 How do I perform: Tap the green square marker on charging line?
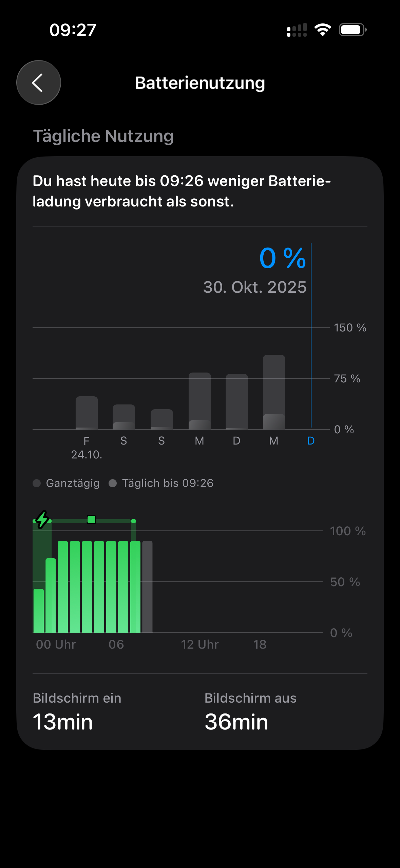click(x=91, y=520)
